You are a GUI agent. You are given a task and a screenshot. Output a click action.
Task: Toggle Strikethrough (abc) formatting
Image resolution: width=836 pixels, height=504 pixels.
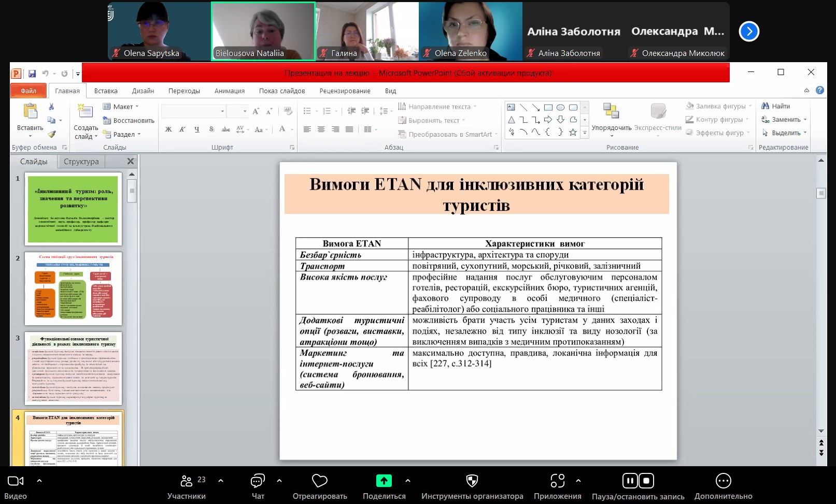pos(226,129)
